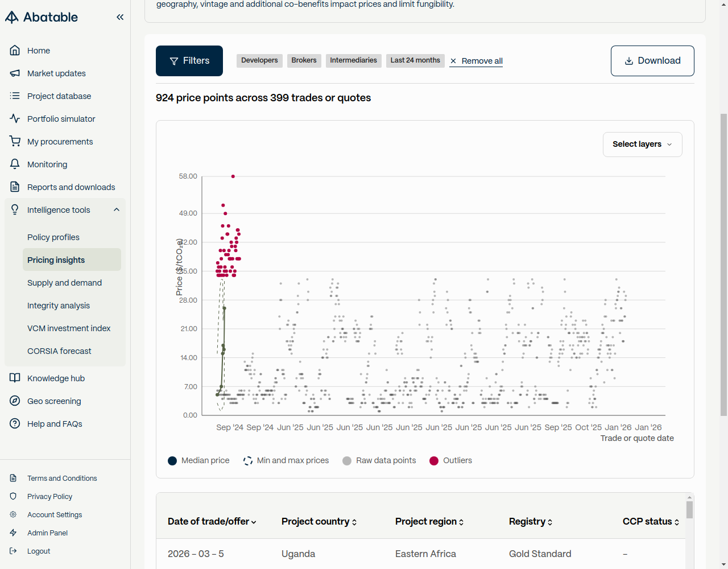Toggle the Outliers legend item
728x569 pixels.
click(451, 461)
